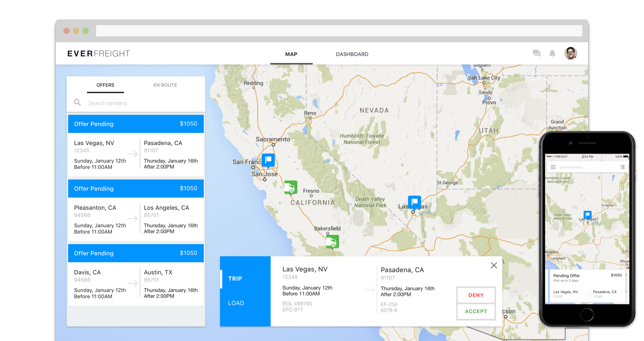Viewport: 644px width, 341px height.
Task: Select the green truck marker near Fresno
Action: coord(291,187)
